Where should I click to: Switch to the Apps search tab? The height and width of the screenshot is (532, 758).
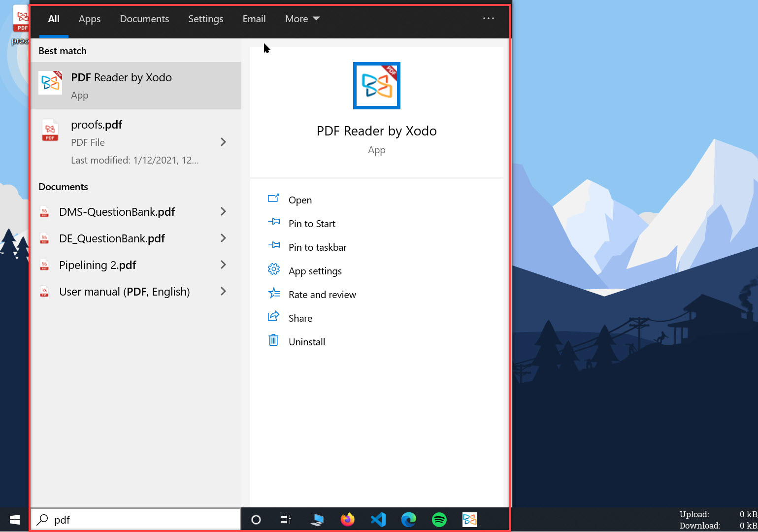click(x=90, y=19)
